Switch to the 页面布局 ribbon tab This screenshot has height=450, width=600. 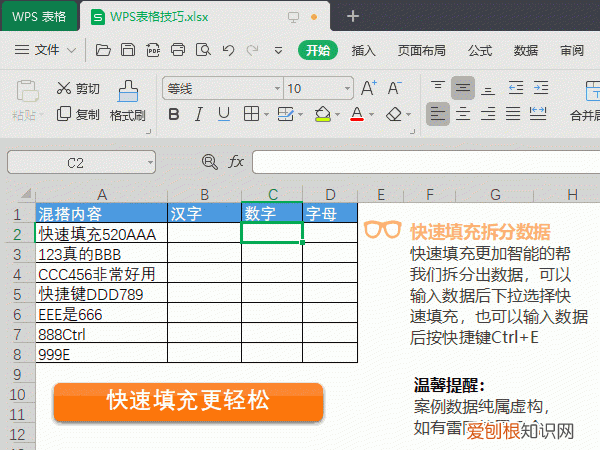[x=422, y=50]
